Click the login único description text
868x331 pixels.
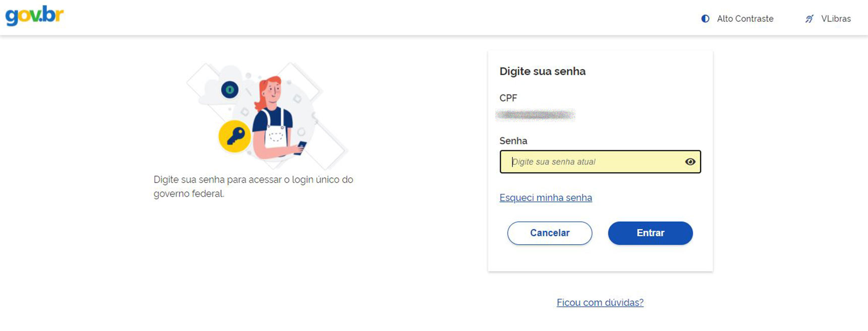click(x=253, y=187)
